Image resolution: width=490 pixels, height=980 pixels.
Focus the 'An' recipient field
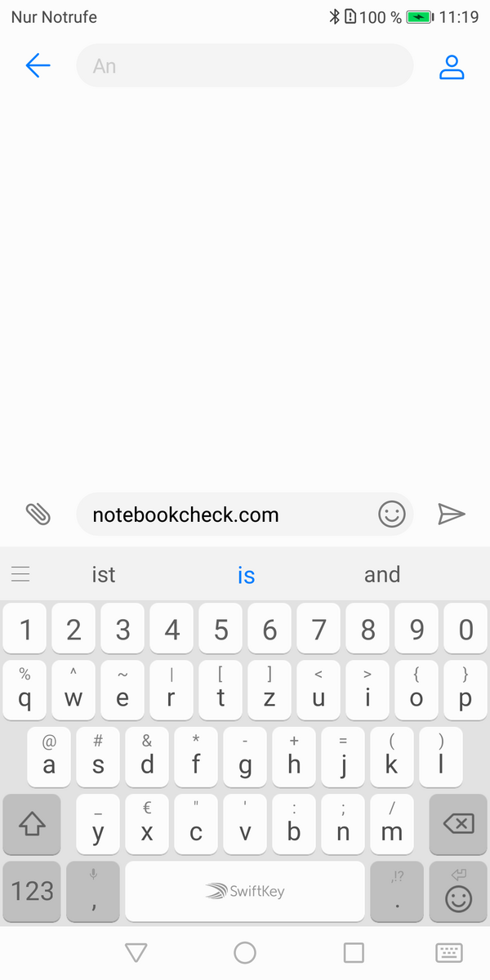[245, 65]
